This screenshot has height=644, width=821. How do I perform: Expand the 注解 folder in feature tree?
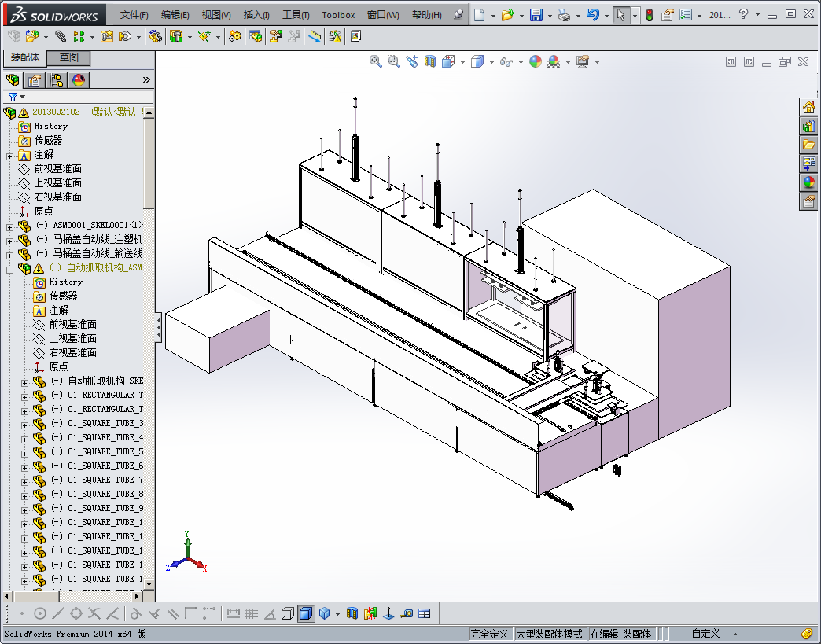click(9, 155)
